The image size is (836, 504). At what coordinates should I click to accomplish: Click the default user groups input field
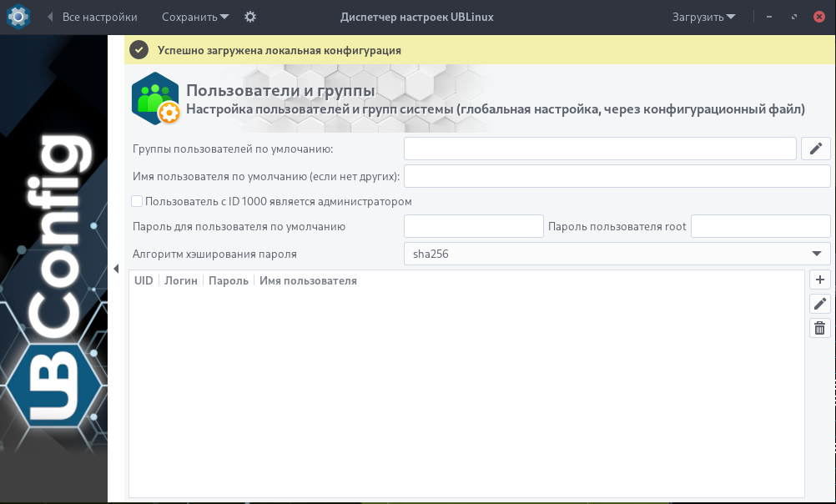coord(599,149)
